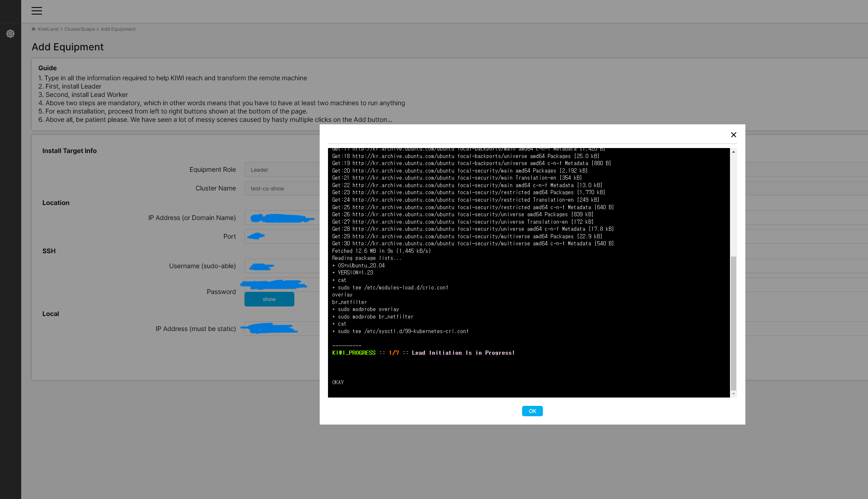The width and height of the screenshot is (868, 499).
Task: Click the Username (sudo-able) field
Action: 282,266
